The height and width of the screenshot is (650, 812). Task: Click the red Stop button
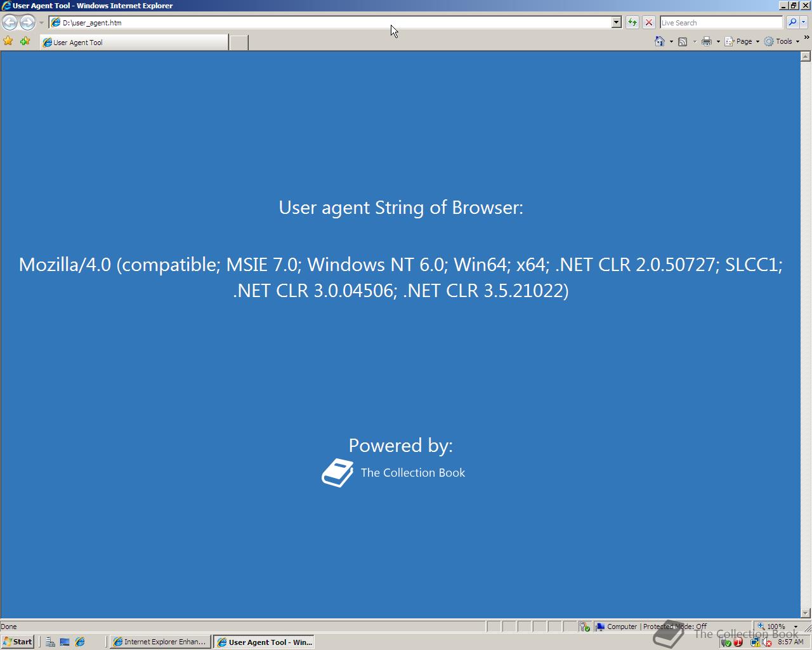(x=648, y=22)
